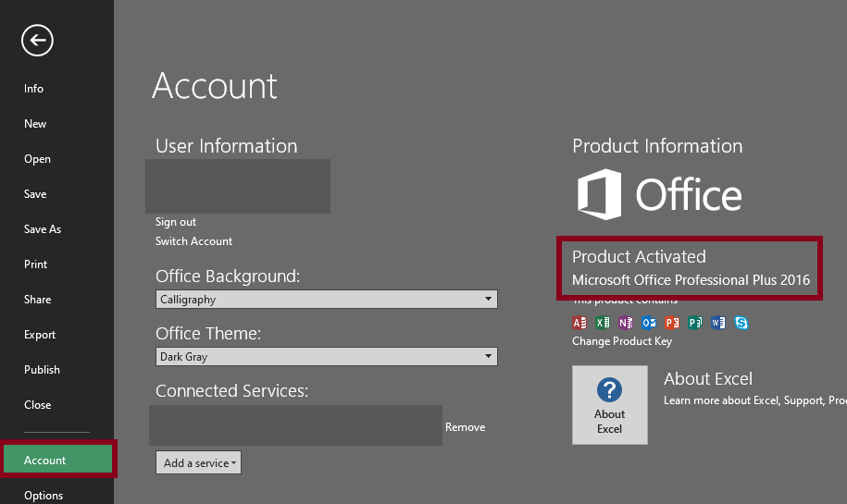Remove the connected service
Image resolution: width=847 pixels, height=504 pixels.
tap(465, 427)
